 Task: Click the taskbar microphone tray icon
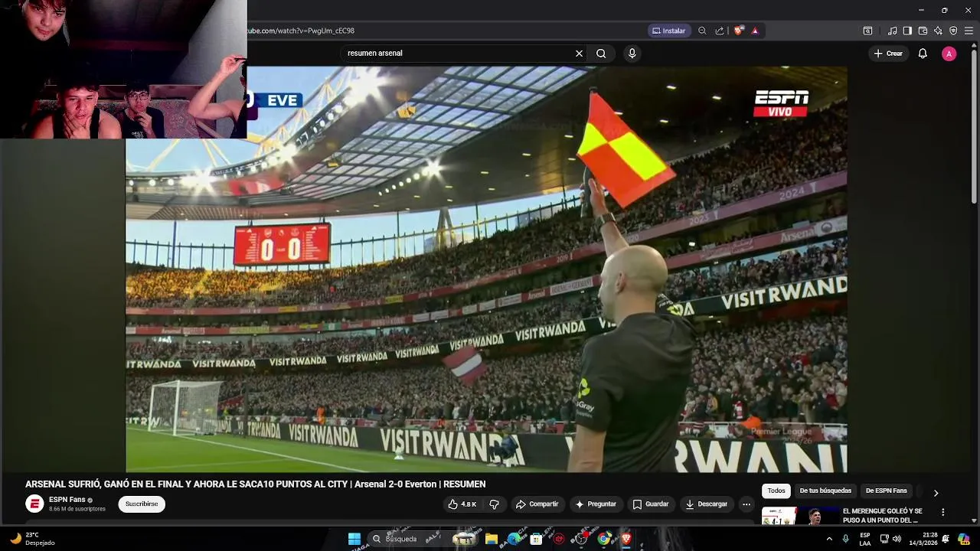(846, 539)
